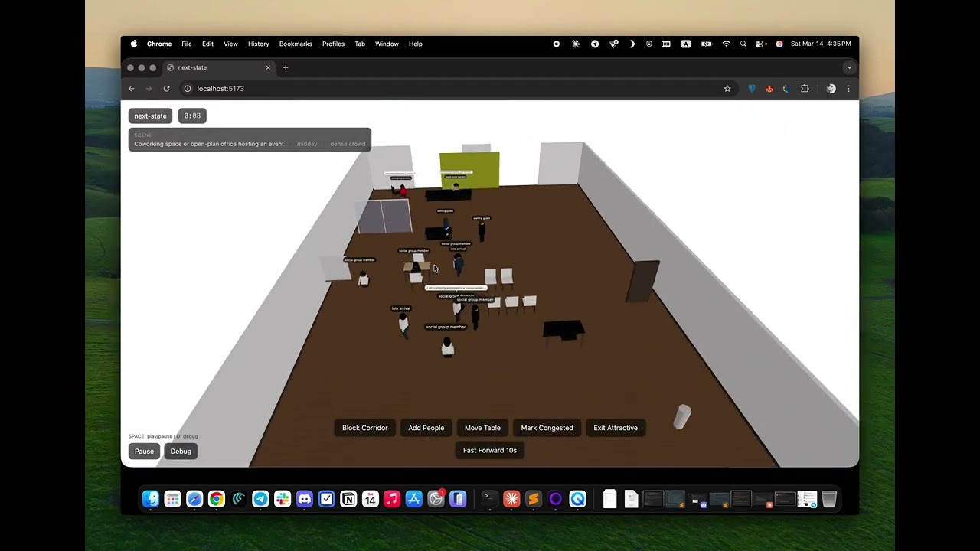Open Calendar from the Dock
Viewport: 980px width, 551px height.
[371, 499]
